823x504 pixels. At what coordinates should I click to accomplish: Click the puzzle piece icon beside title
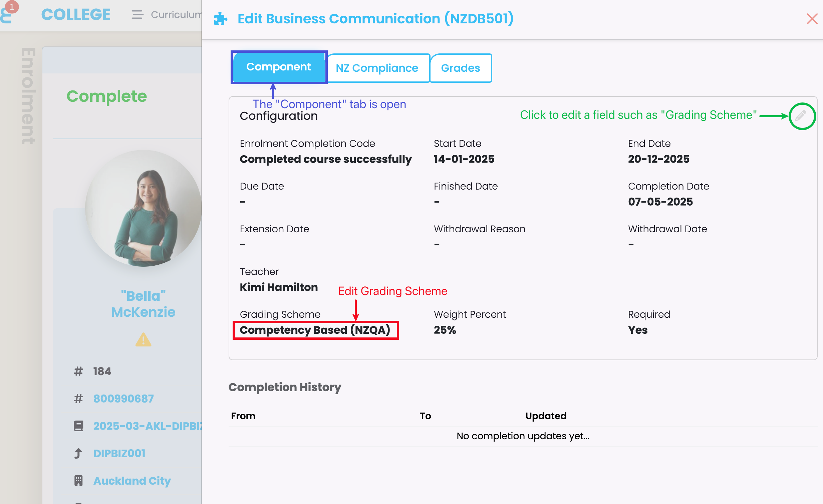point(221,19)
